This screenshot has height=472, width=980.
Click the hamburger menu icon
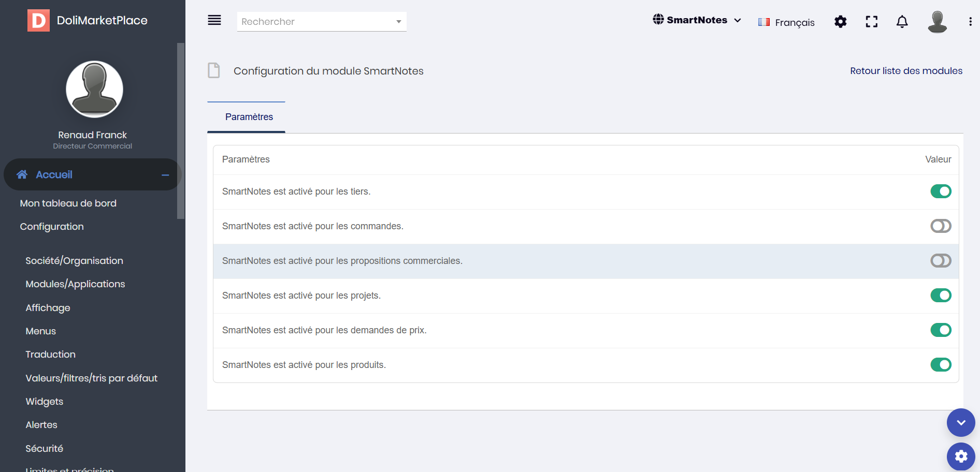click(214, 20)
